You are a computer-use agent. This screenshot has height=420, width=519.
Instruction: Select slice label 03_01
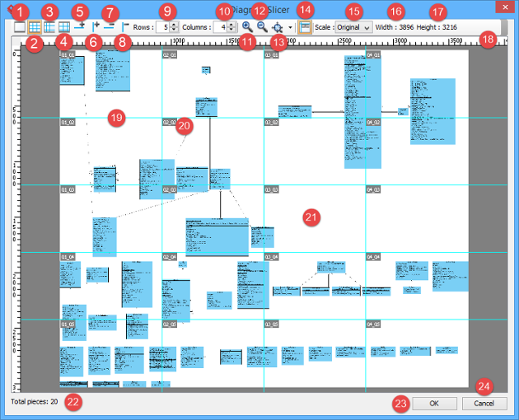[271, 54]
